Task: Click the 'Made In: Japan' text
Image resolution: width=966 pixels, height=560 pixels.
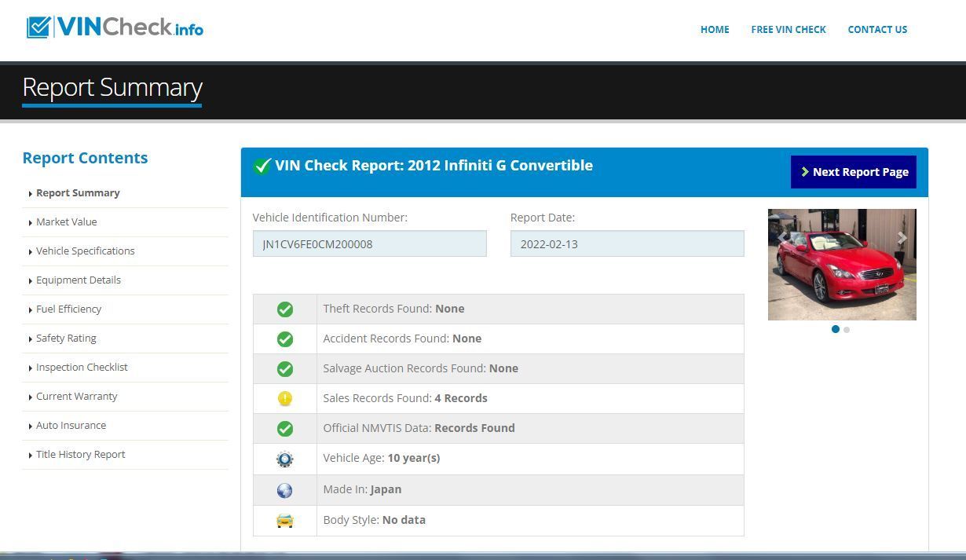Action: [362, 489]
